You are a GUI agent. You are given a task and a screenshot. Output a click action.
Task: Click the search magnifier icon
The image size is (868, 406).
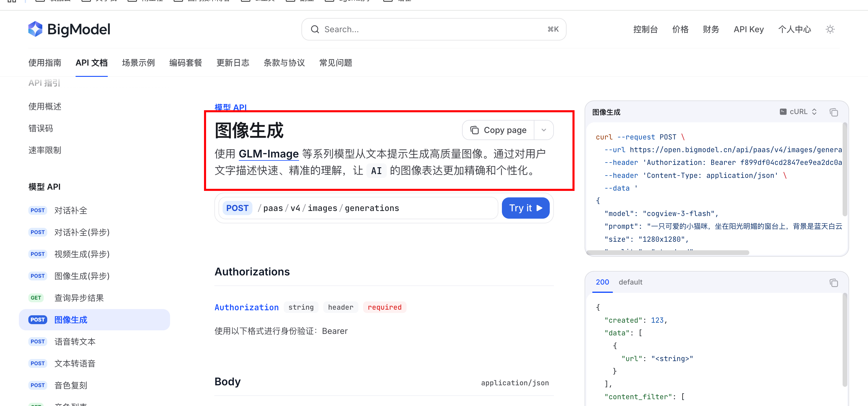click(x=315, y=29)
